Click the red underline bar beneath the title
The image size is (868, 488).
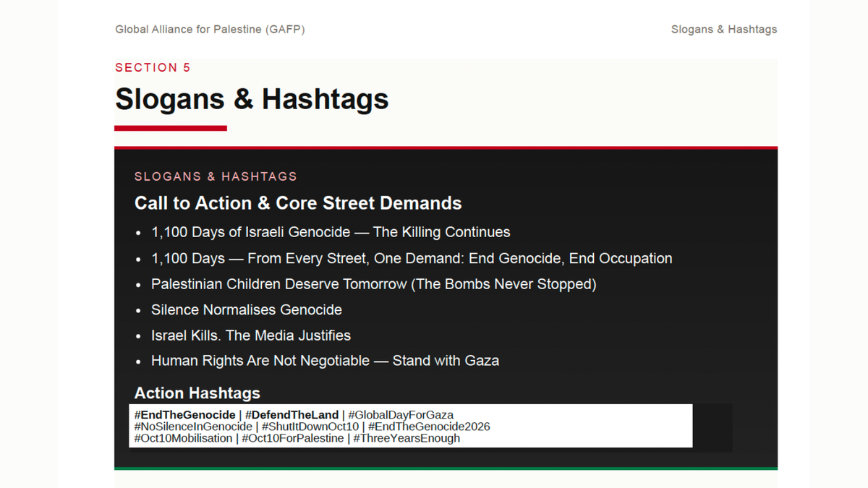pos(171,128)
